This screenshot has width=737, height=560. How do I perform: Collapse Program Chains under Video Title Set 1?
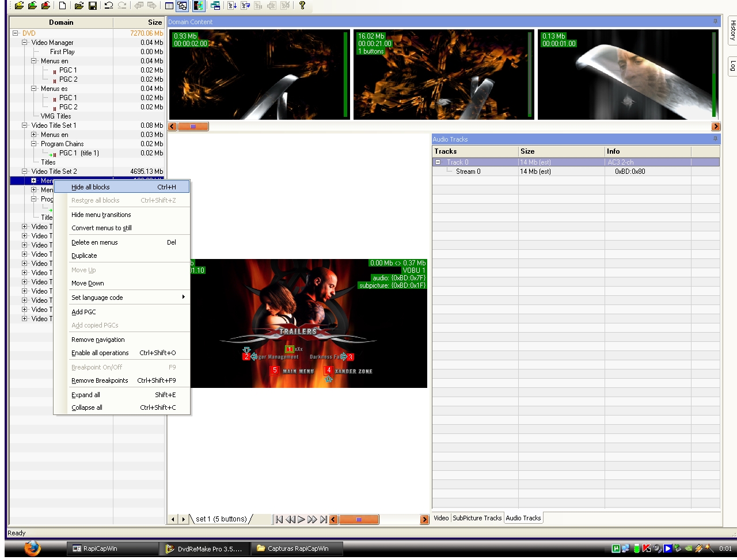[34, 144]
